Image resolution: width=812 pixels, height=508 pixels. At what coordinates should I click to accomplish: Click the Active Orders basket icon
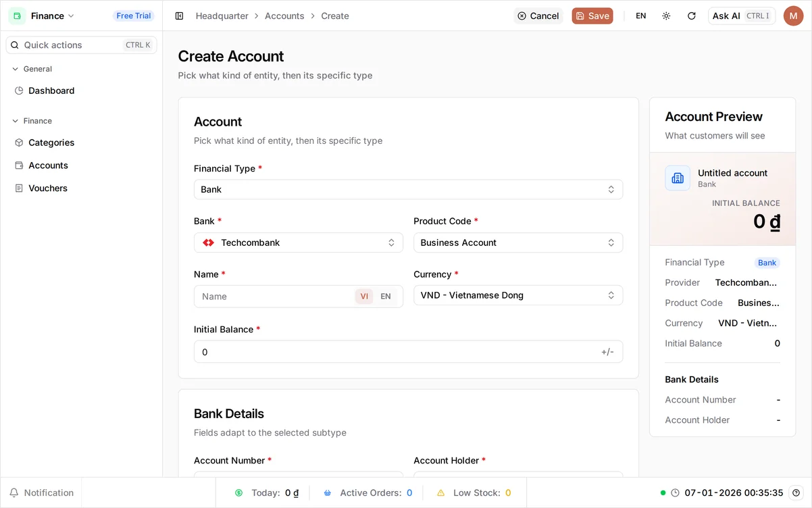pyautogui.click(x=328, y=493)
